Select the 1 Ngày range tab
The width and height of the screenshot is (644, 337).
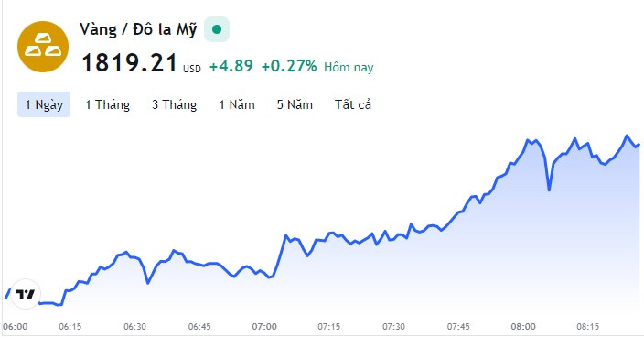click(44, 104)
